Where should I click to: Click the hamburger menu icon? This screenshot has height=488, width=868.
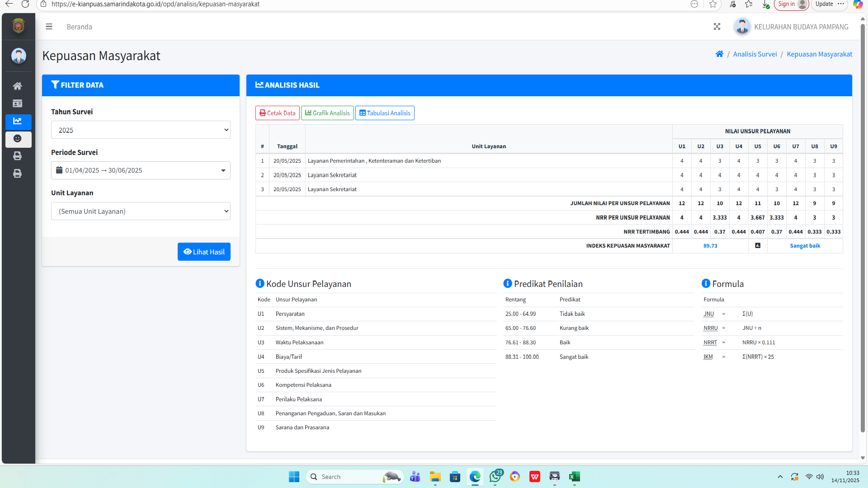tap(49, 27)
